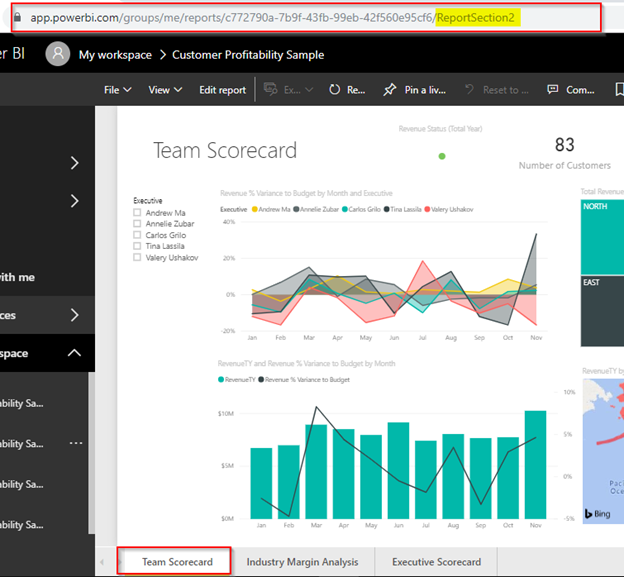Click the Executive slicer header
The height and width of the screenshot is (577, 624).
[x=148, y=201]
